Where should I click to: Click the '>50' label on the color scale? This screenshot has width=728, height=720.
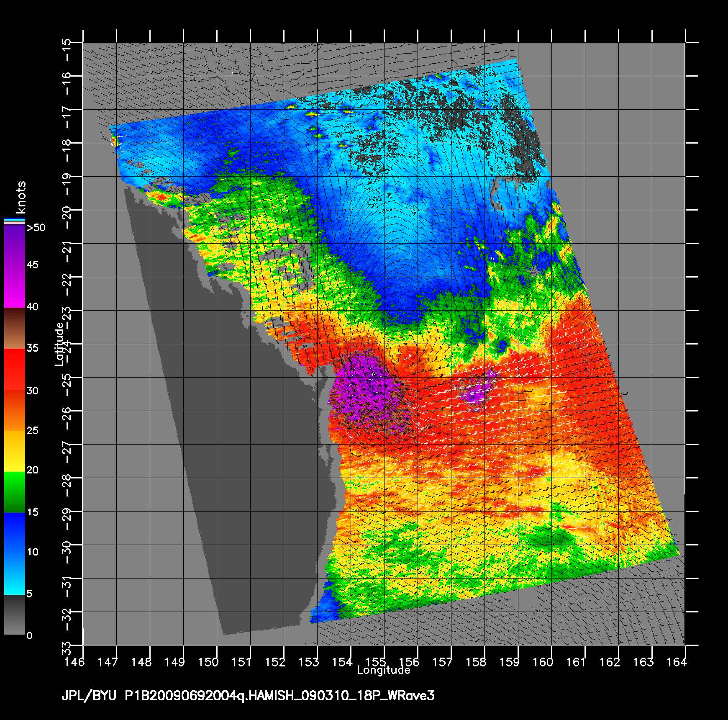(x=36, y=228)
